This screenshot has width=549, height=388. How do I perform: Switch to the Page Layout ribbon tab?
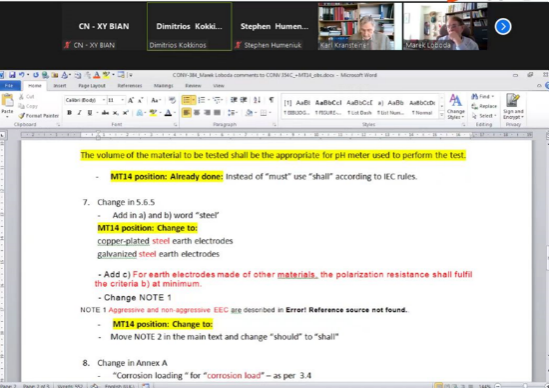[92, 86]
